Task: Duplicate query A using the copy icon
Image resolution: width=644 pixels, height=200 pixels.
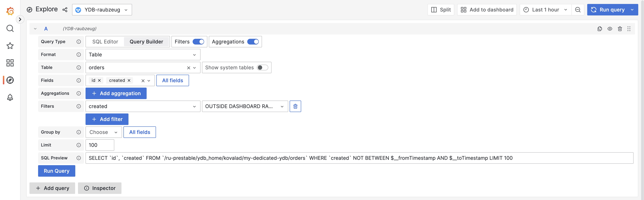Action: tap(600, 29)
